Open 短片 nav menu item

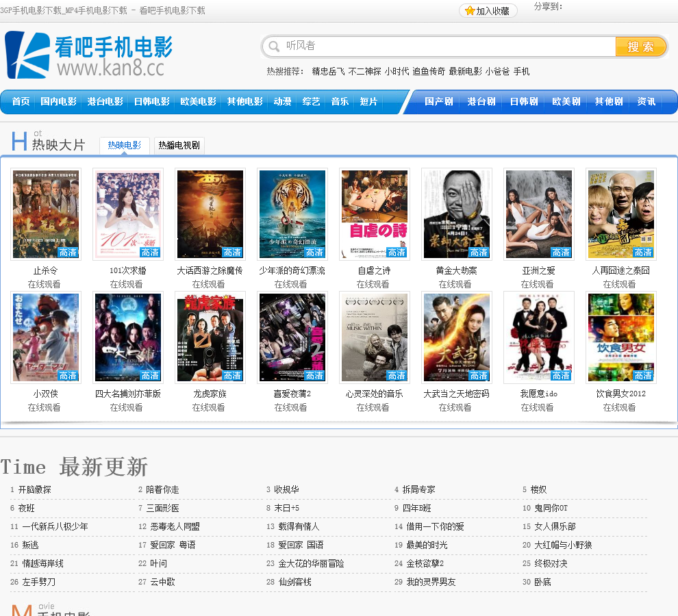click(368, 101)
